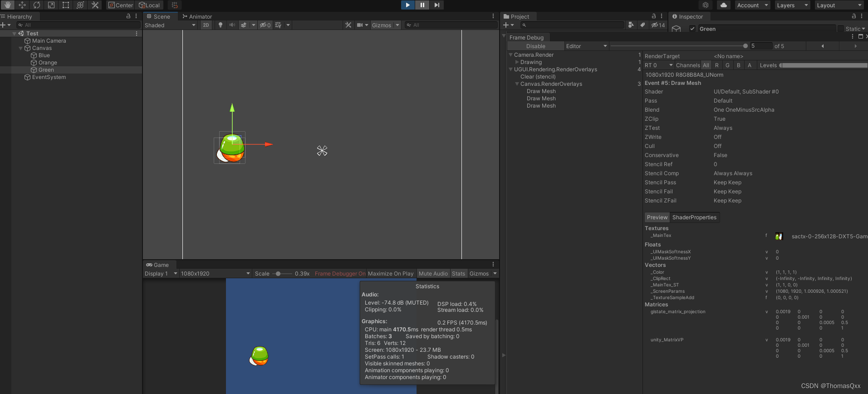Image resolution: width=868 pixels, height=394 pixels.
Task: Toggle the Green object active checkbox
Action: [692, 29]
